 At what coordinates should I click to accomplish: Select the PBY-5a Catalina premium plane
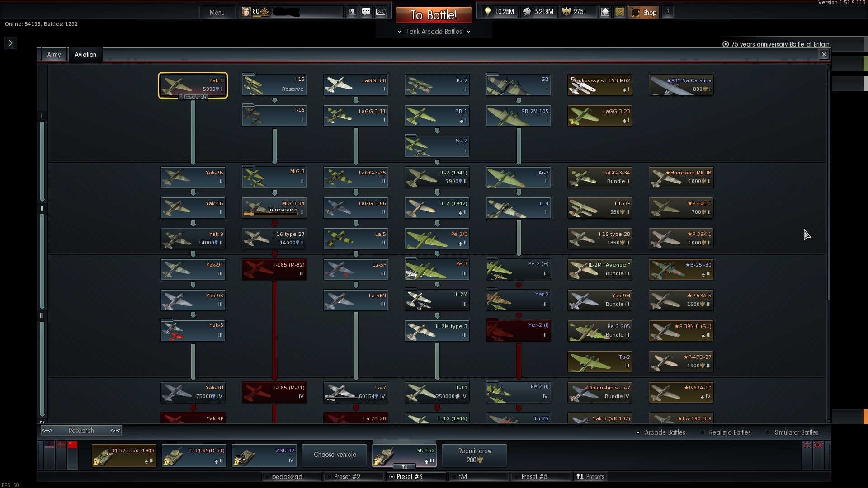tap(681, 85)
